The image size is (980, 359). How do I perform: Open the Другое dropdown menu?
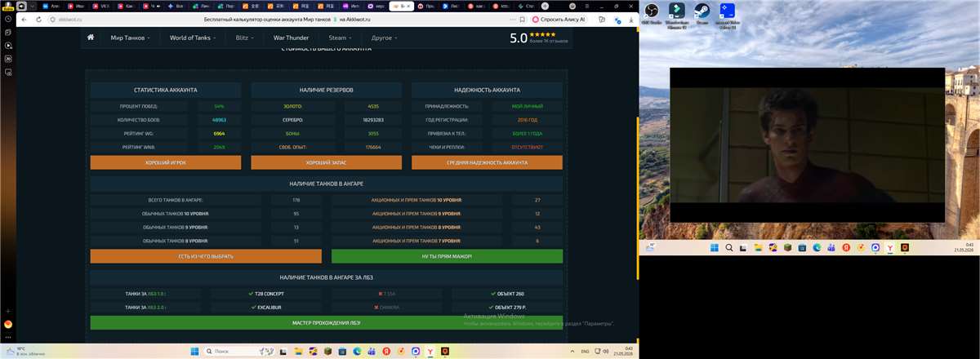pos(384,38)
